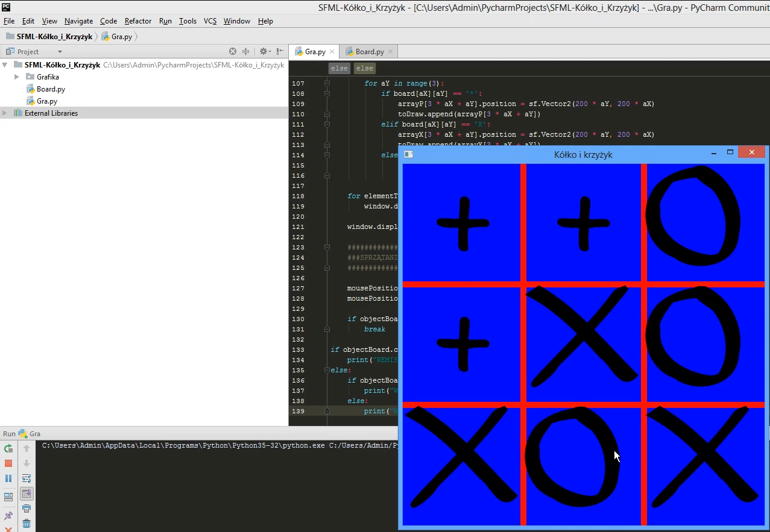This screenshot has width=770, height=532.
Task: Click Scroll from Source target icon
Action: coord(233,52)
